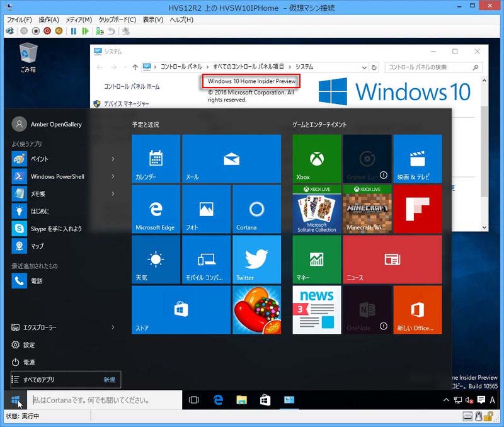
Task: Open Action Center notification icon
Action: (481, 400)
